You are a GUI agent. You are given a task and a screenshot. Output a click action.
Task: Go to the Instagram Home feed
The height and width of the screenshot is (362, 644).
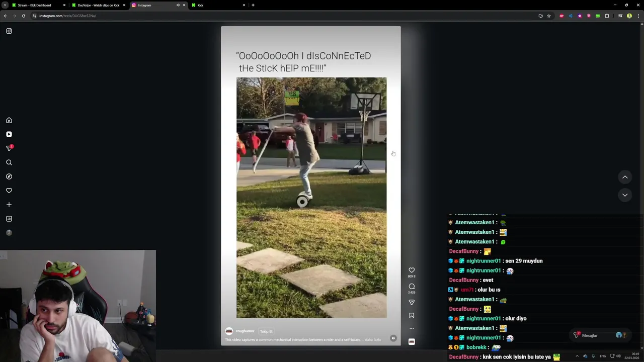(9, 120)
